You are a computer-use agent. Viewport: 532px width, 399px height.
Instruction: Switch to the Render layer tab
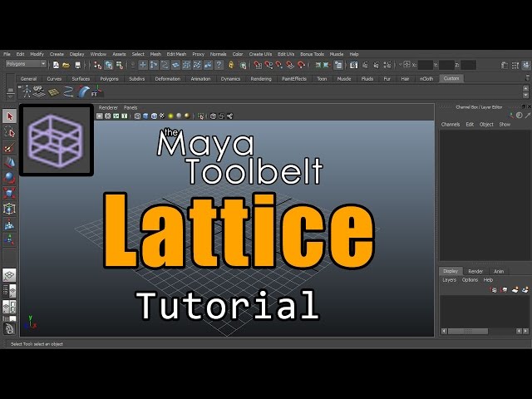(x=475, y=271)
